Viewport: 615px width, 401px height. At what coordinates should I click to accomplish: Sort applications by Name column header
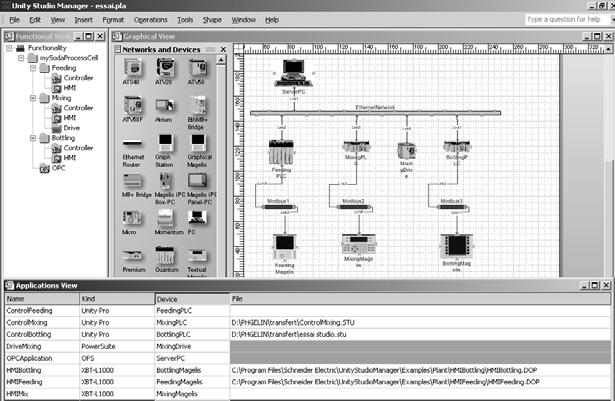click(42, 299)
